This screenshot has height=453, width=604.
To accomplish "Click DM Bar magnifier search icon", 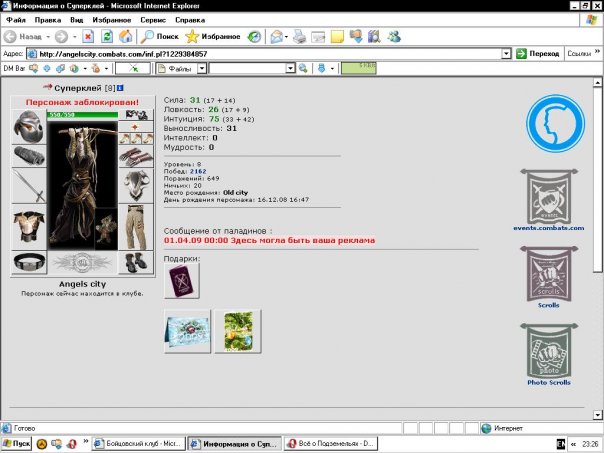I will pos(303,69).
